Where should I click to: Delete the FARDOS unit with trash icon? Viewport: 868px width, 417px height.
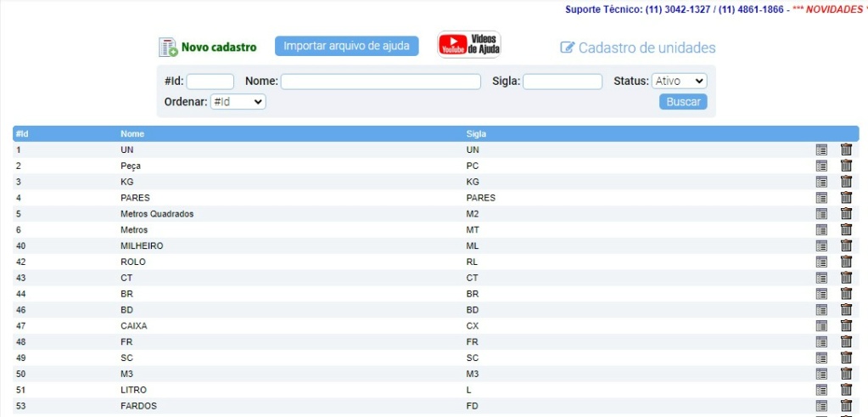coord(846,406)
